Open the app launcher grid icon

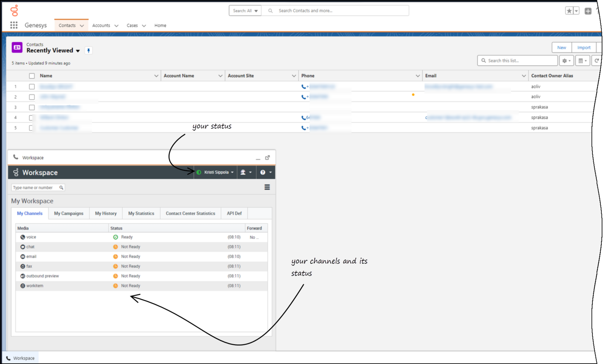(14, 25)
